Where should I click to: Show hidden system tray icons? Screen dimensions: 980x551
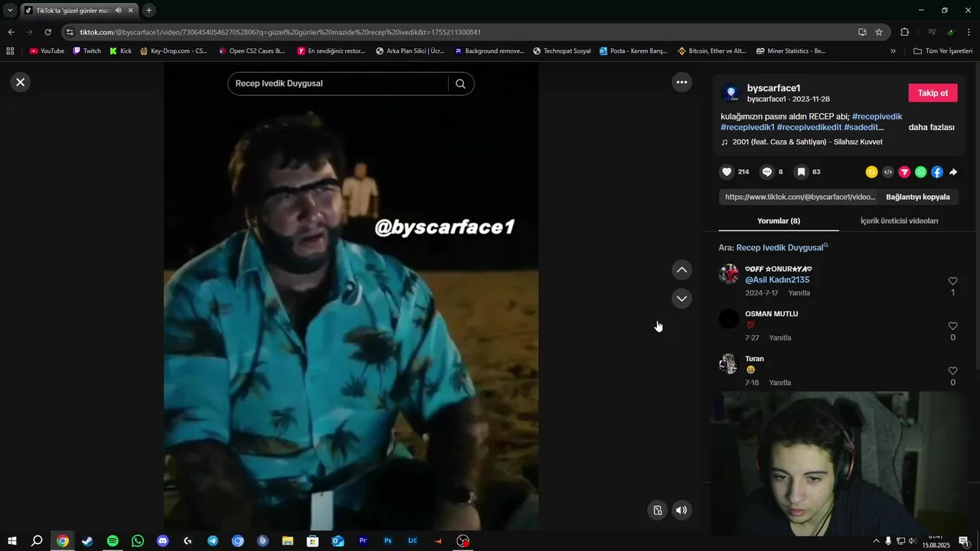coord(876,541)
